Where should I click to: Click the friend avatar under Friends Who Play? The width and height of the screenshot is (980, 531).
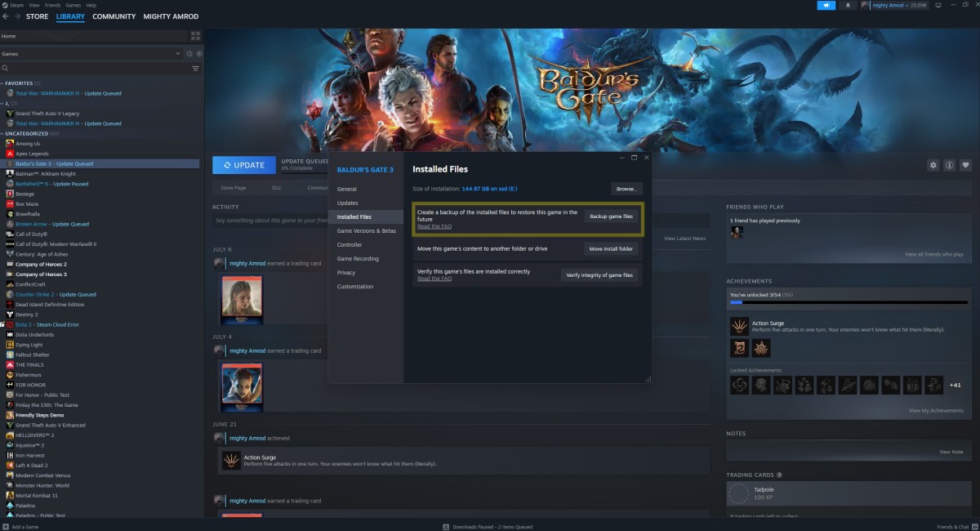coord(737,233)
